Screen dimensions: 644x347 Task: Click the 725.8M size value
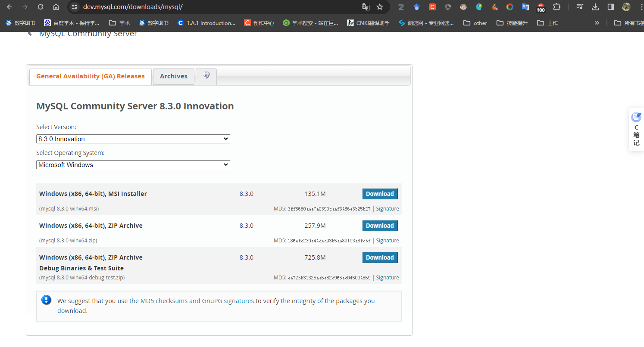pyautogui.click(x=315, y=257)
